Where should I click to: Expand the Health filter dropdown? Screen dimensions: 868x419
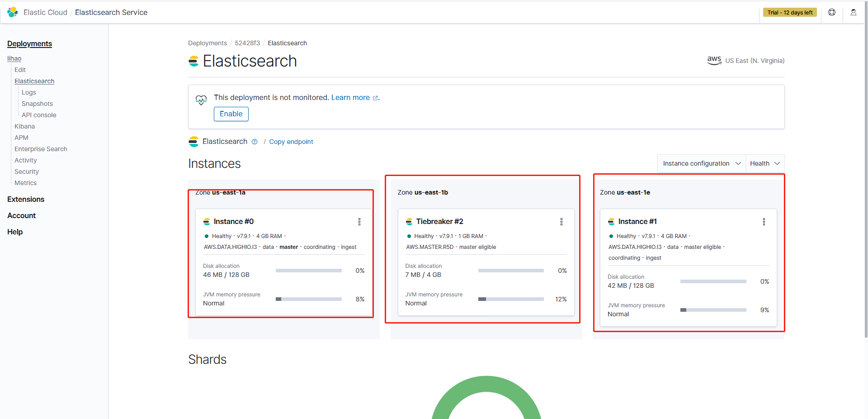click(x=764, y=163)
